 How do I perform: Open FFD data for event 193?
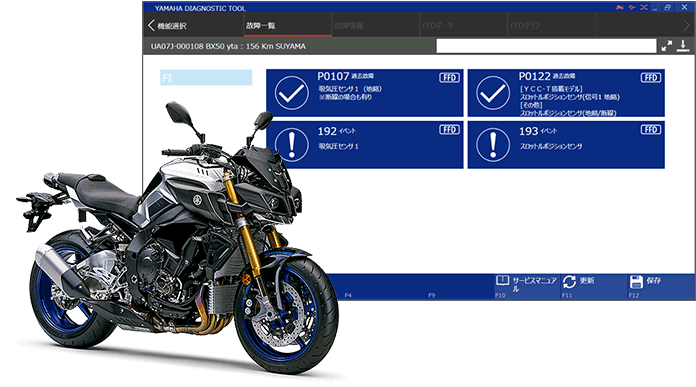coord(651,130)
